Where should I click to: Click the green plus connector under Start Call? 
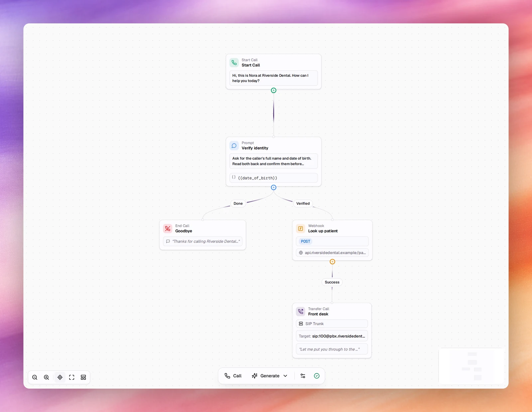[x=274, y=90]
